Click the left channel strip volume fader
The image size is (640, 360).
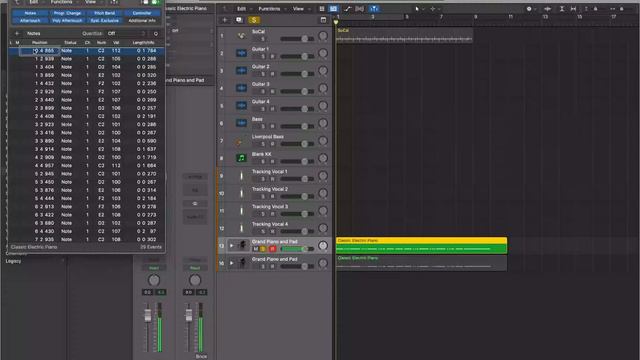tap(147, 315)
